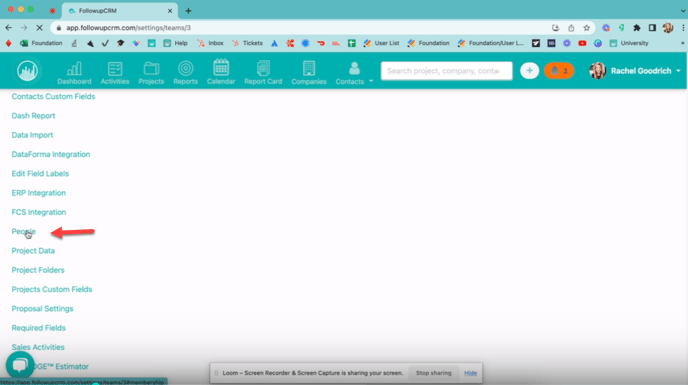Open the Projects nav icon
The image size is (688, 385).
pos(151,73)
